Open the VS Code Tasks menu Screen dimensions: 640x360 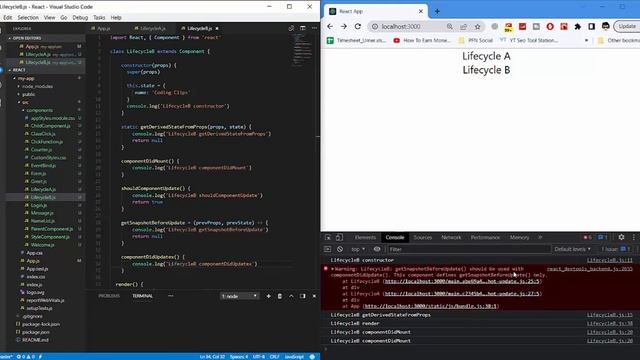tap(99, 18)
